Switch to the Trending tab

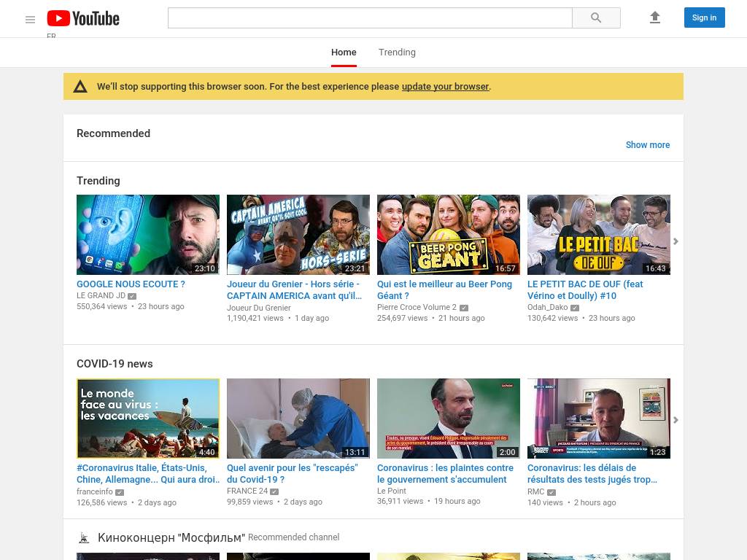(397, 52)
